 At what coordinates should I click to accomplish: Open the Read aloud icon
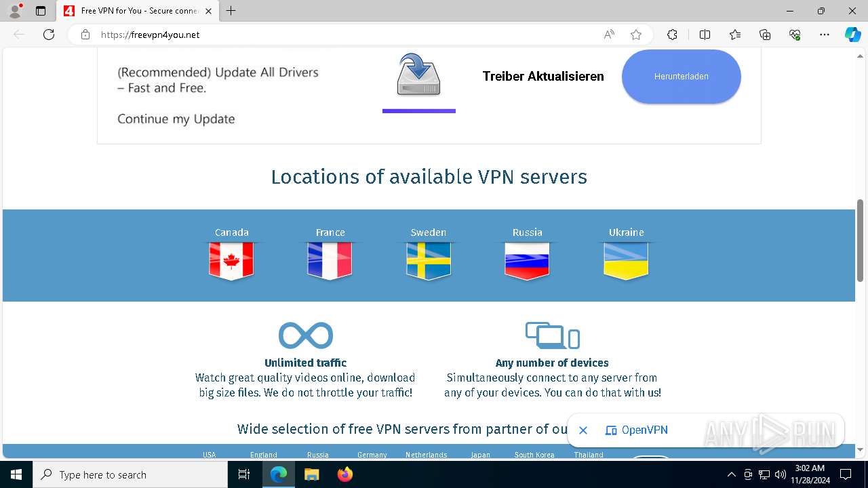(609, 35)
